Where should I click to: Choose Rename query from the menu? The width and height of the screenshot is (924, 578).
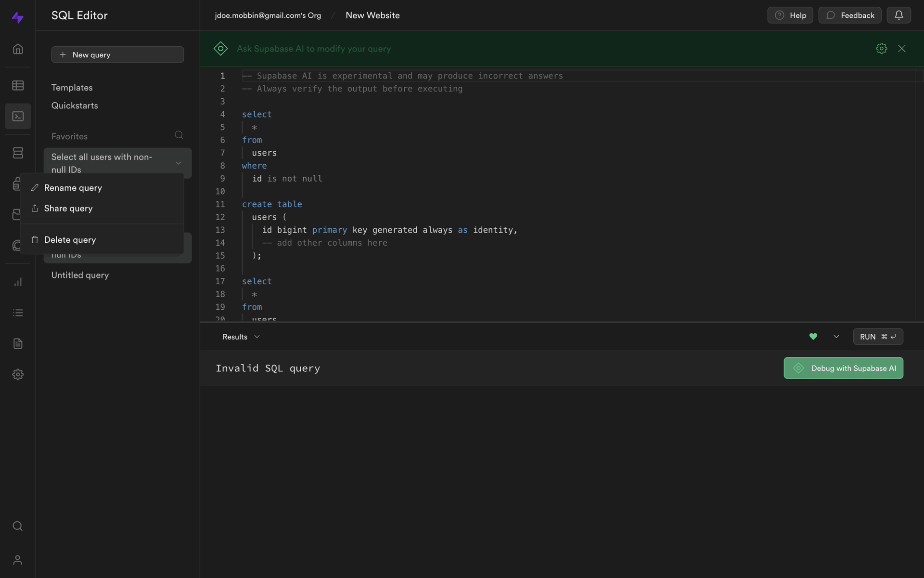[x=102, y=188]
